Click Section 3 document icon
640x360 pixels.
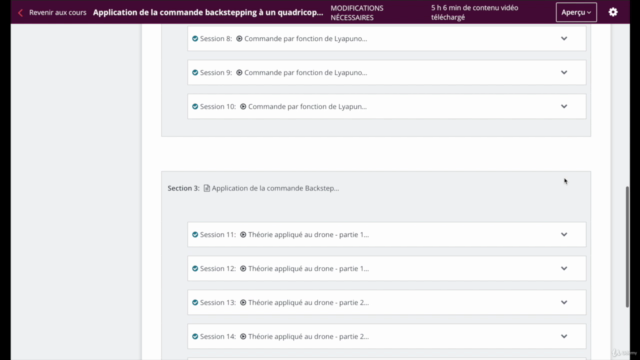[x=207, y=188]
